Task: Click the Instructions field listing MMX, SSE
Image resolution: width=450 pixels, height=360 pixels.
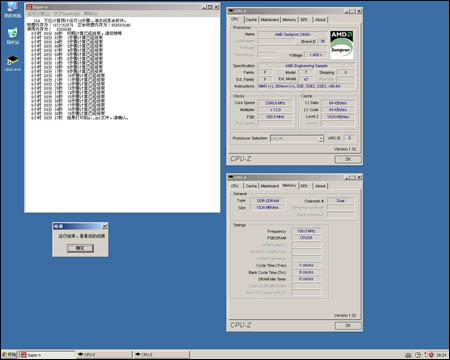Action: 306,86
